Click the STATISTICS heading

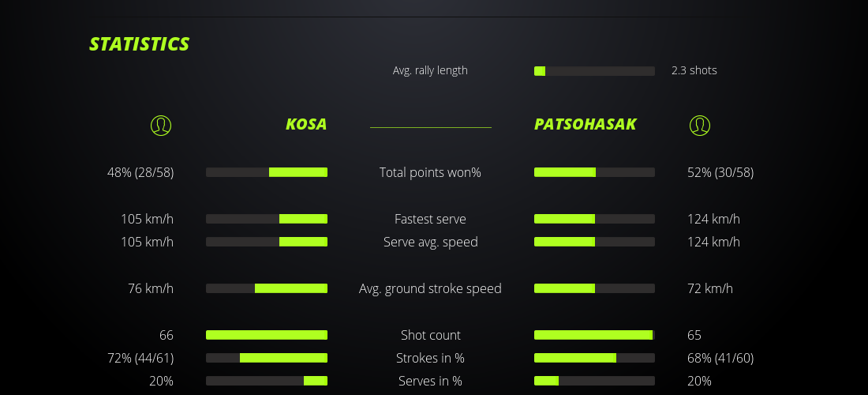pyautogui.click(x=139, y=44)
